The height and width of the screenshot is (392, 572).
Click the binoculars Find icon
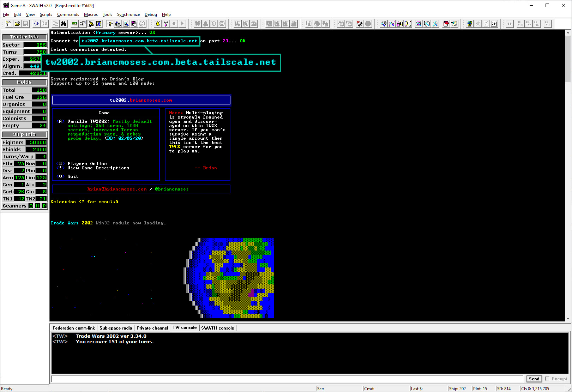pos(63,24)
